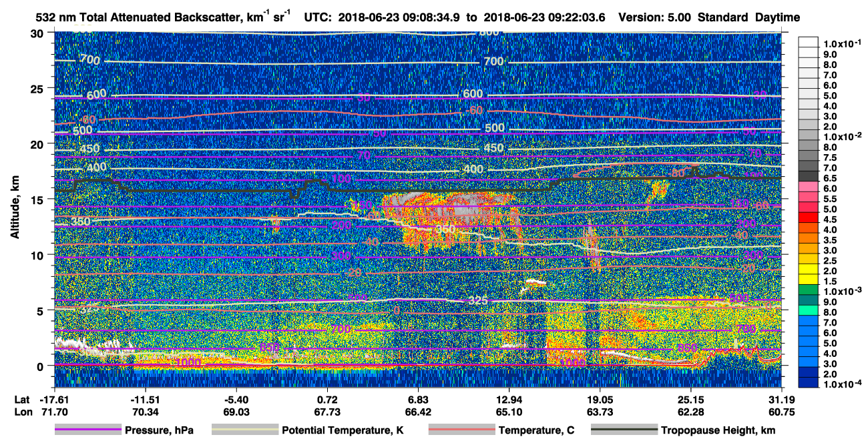Click the colorbar label 1.0x10-1

[843, 43]
